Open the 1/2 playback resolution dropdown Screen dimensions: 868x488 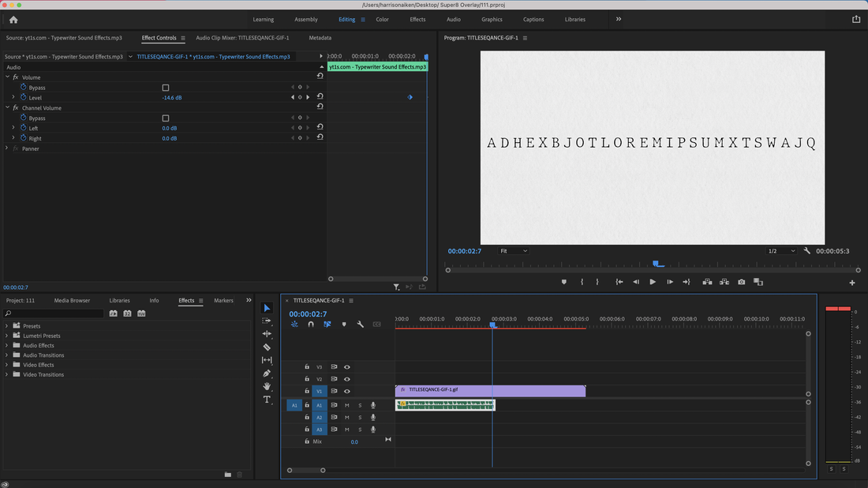click(781, 251)
